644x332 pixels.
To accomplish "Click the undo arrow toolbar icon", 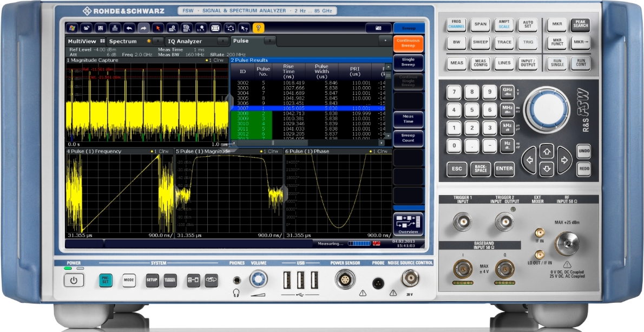I will [129, 28].
